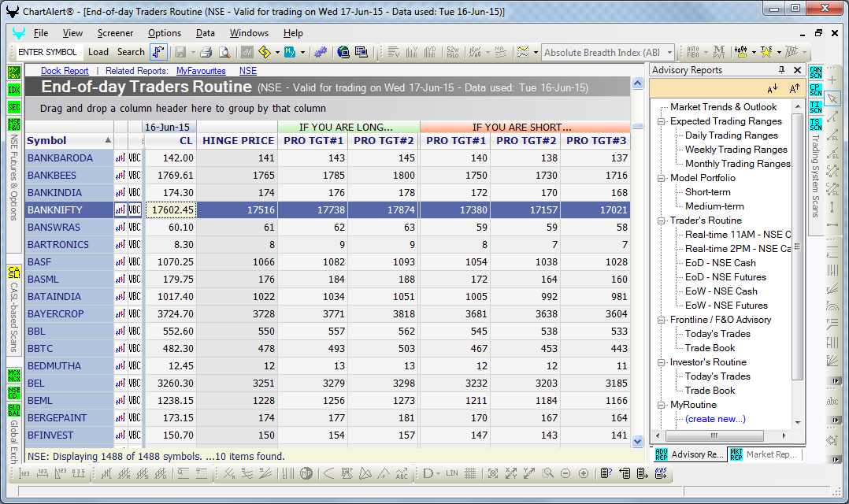Image resolution: width=849 pixels, height=504 pixels.
Task: Click the globe with monitor icon
Action: [x=343, y=52]
